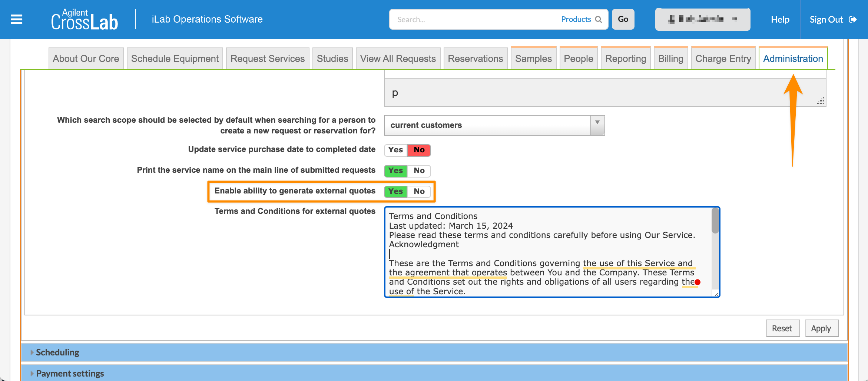This screenshot has height=381, width=868.
Task: Click the resize handle of Terms and Conditions textarea
Action: (x=716, y=294)
